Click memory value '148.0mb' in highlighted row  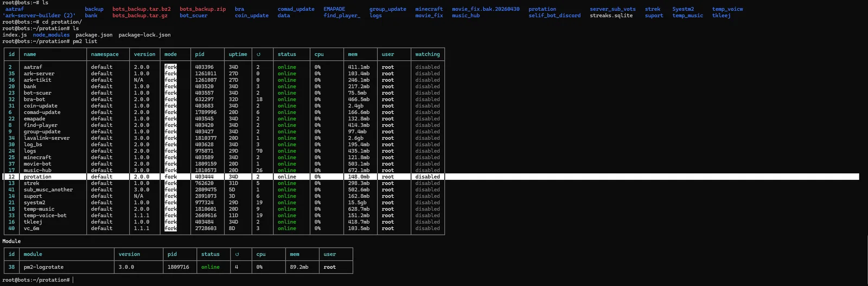359,177
